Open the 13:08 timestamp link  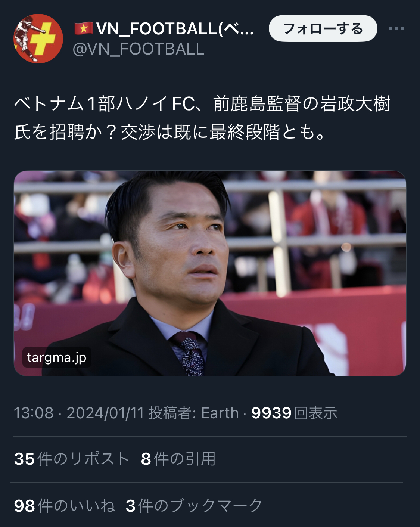[x=34, y=413]
